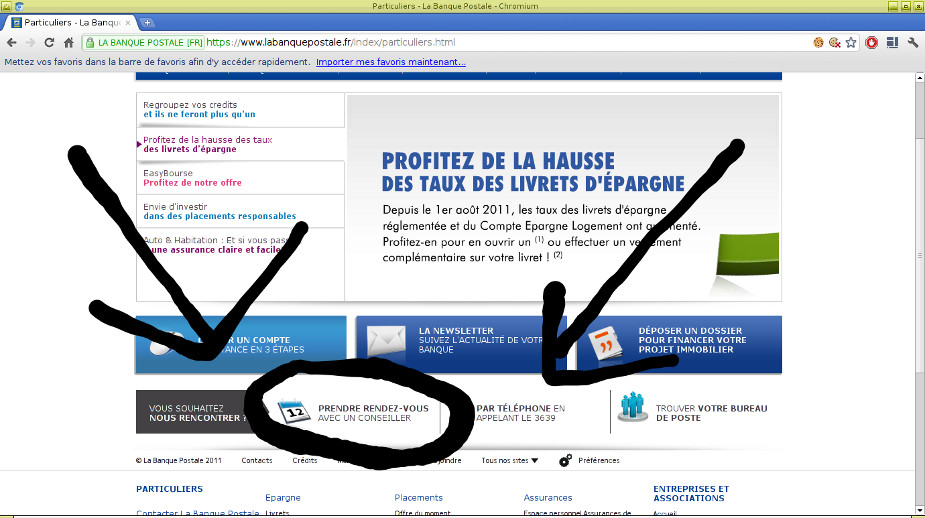Open the Profitez de la hausse banner
925x518 pixels.
click(x=563, y=198)
